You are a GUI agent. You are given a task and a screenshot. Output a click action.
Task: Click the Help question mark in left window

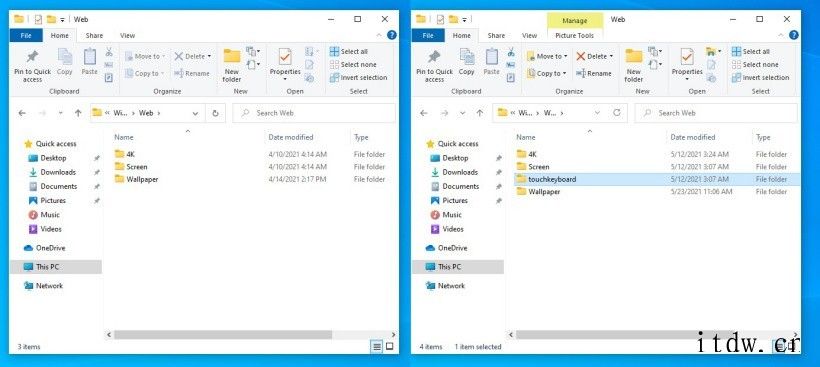[x=392, y=36]
